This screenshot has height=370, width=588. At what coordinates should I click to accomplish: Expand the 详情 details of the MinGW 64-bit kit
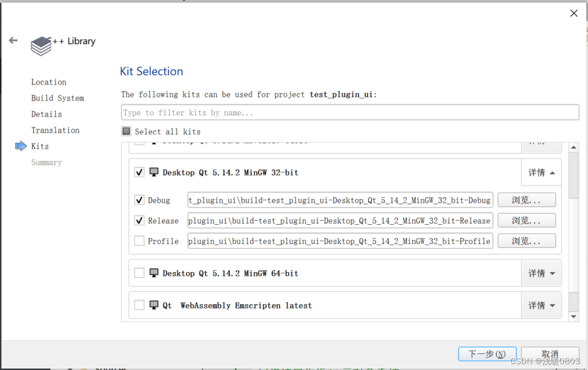tap(541, 273)
